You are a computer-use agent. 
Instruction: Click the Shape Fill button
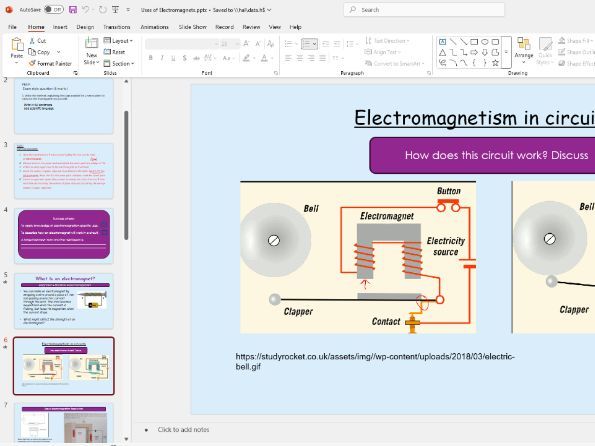(x=576, y=41)
